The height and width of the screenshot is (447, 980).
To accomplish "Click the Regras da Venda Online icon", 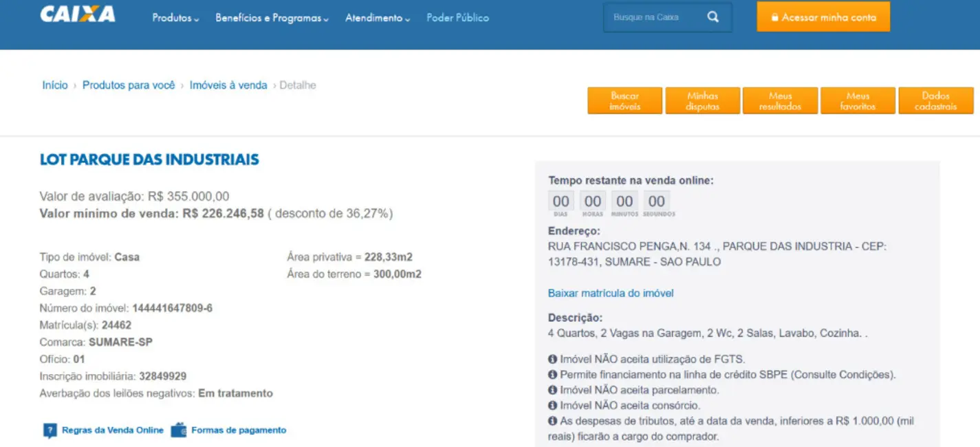I will (50, 430).
